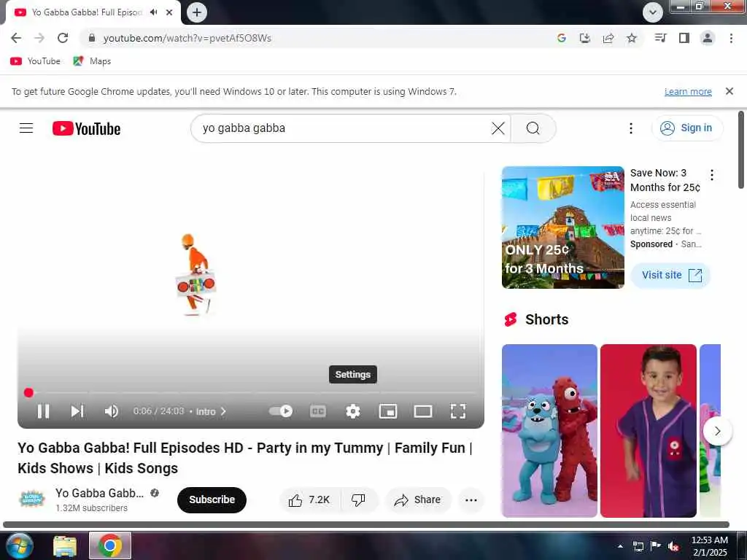This screenshot has height=560, width=747.
Task: Open the 'ONLY 25¢ for 3 Months' ad thumbnail
Action: coord(562,227)
